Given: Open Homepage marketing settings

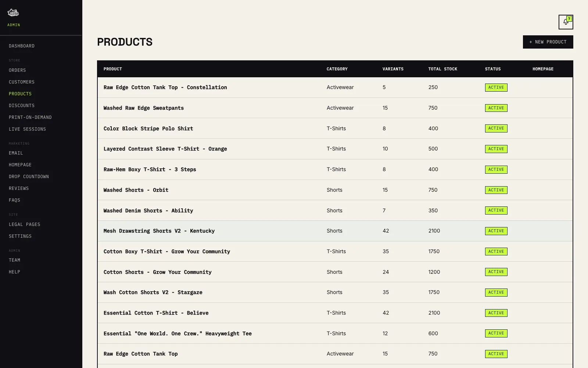Looking at the screenshot, I should pyautogui.click(x=20, y=165).
